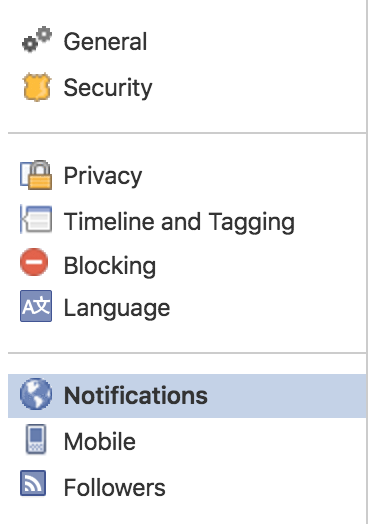Switch to Language settings

click(x=117, y=308)
